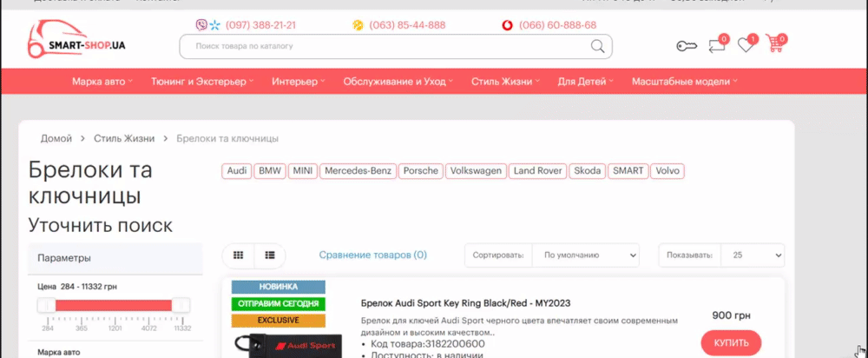Click maximum price slider handle
Image resolution: width=868 pixels, height=358 pixels.
tap(181, 305)
